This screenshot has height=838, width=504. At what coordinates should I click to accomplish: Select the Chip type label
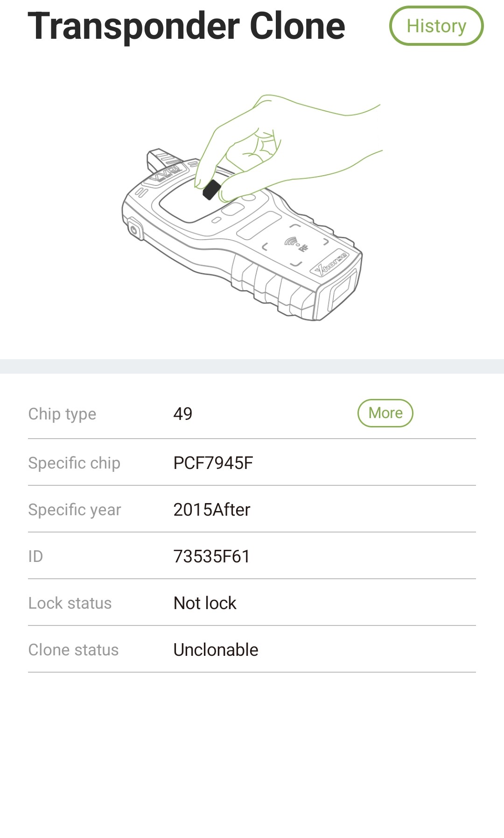(x=62, y=414)
